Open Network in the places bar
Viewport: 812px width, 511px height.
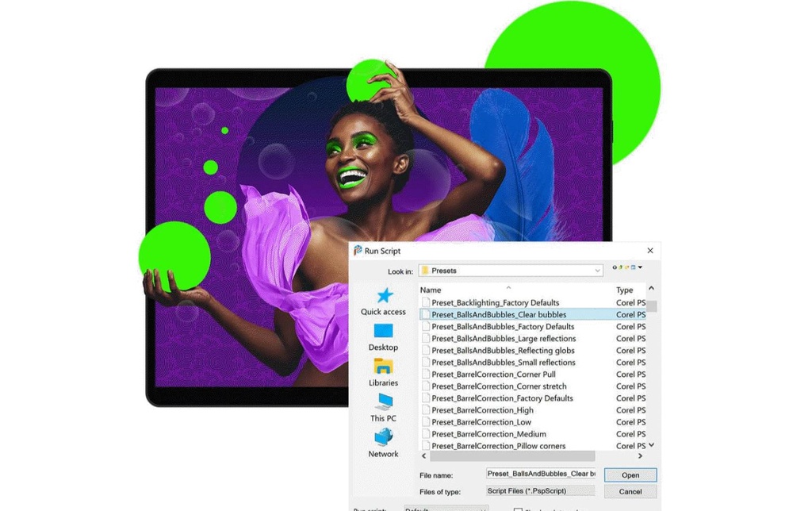point(383,444)
